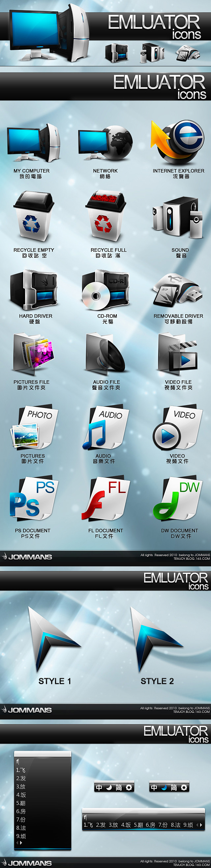Launch the Internet Explorer icon
This screenshot has width=211, height=868.
tap(177, 143)
